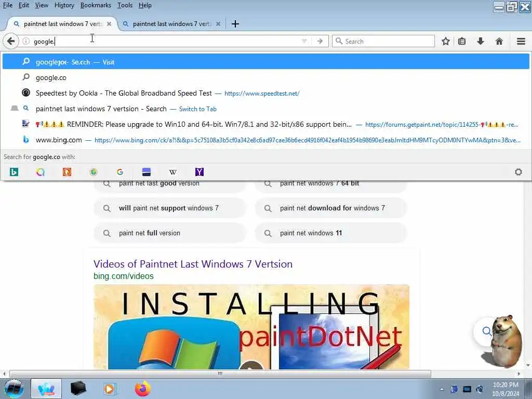Click the address bar containing google.
Viewport: 532px width, 399px height.
163,42
